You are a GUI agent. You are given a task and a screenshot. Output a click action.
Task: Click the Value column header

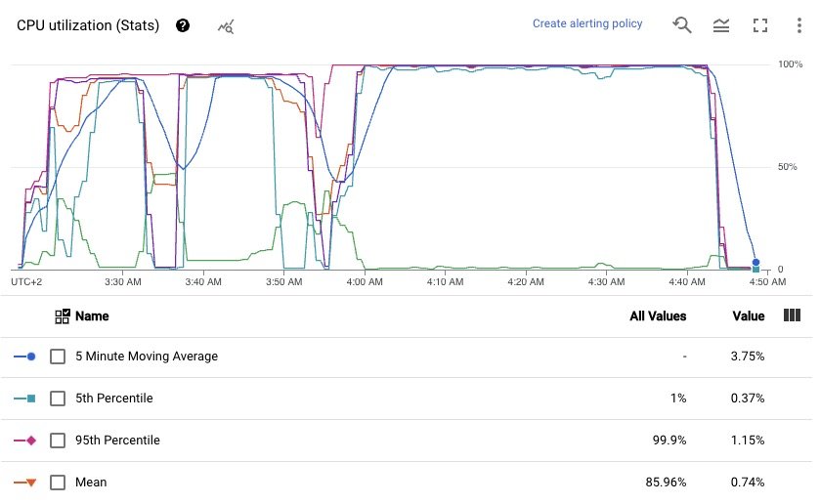(749, 315)
